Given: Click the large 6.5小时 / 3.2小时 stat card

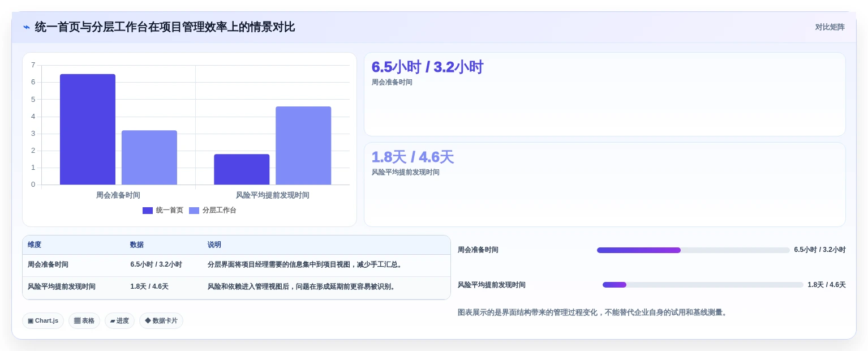Looking at the screenshot, I should coord(605,95).
